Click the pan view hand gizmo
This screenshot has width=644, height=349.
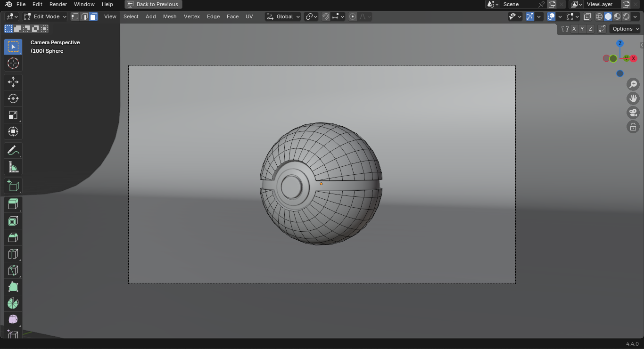click(633, 98)
